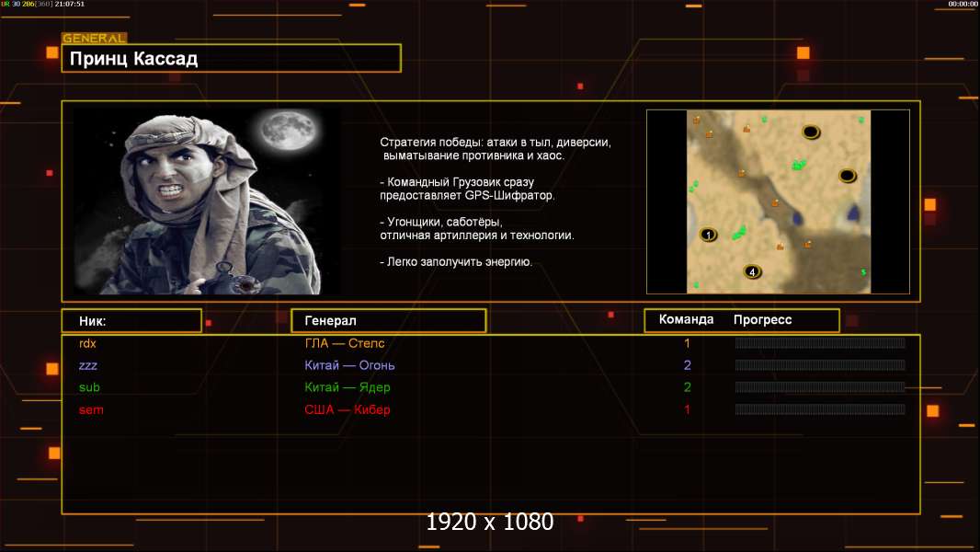Click США — Кибер general entry
This screenshot has height=552, width=980.
[349, 409]
